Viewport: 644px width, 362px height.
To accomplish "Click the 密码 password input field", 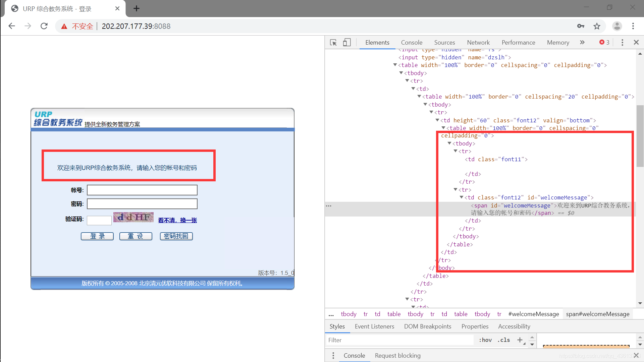I will [x=142, y=204].
